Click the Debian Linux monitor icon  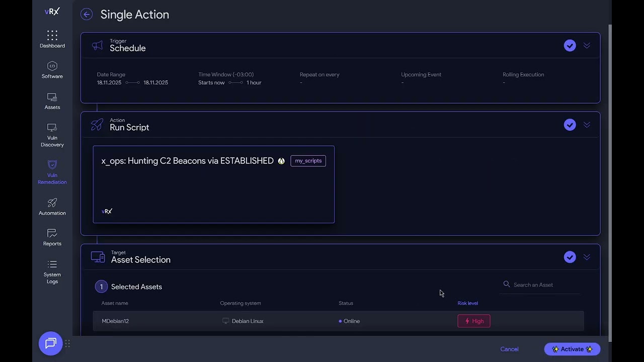(x=225, y=321)
